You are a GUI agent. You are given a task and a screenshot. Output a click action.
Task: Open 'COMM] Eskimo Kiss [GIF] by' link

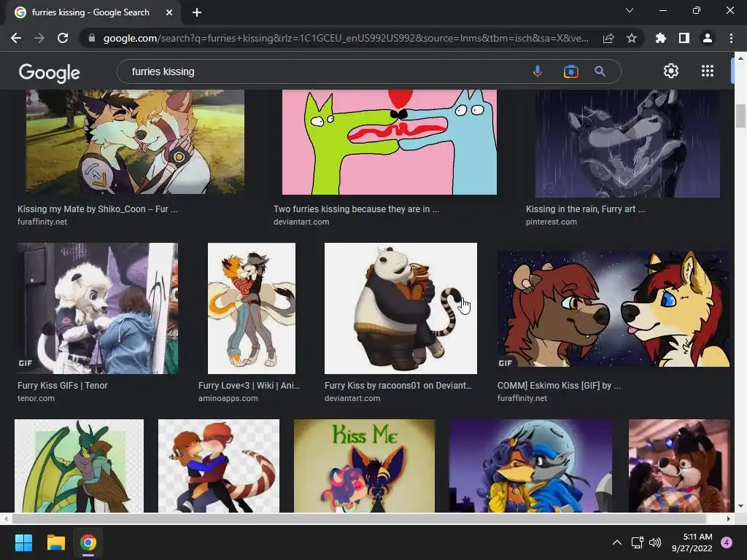pyautogui.click(x=559, y=386)
